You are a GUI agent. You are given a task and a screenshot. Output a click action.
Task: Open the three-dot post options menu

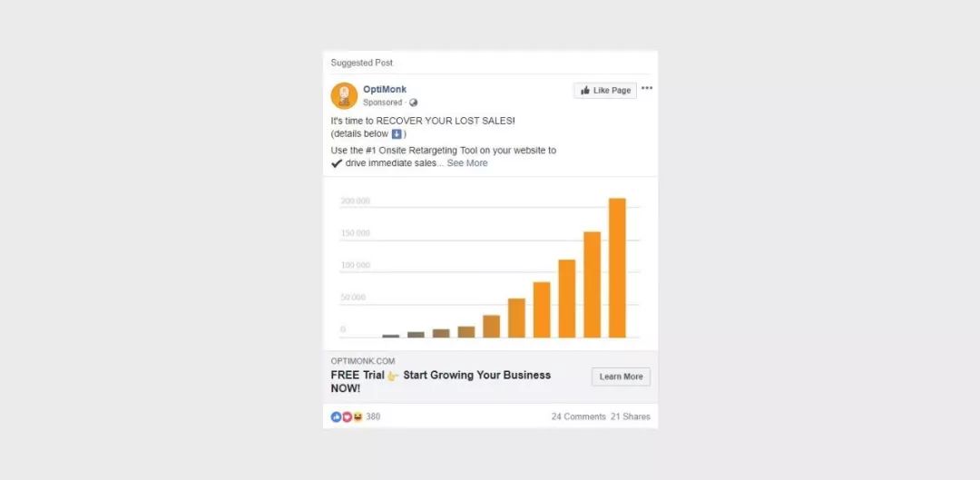tap(647, 88)
